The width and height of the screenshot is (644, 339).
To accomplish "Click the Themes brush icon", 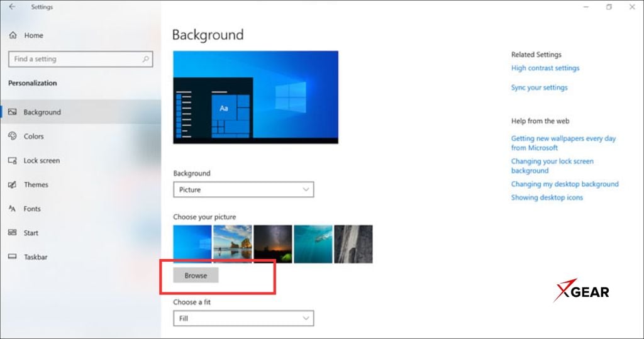I will [x=13, y=184].
